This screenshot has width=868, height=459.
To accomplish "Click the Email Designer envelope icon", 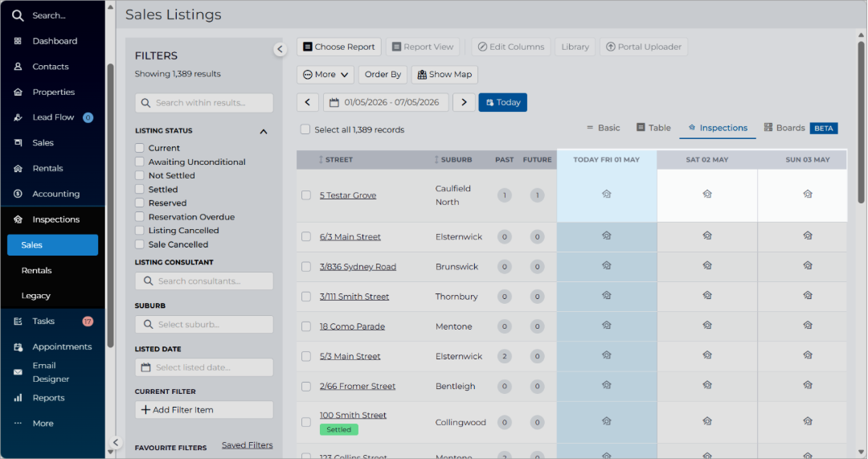I will click(x=18, y=372).
